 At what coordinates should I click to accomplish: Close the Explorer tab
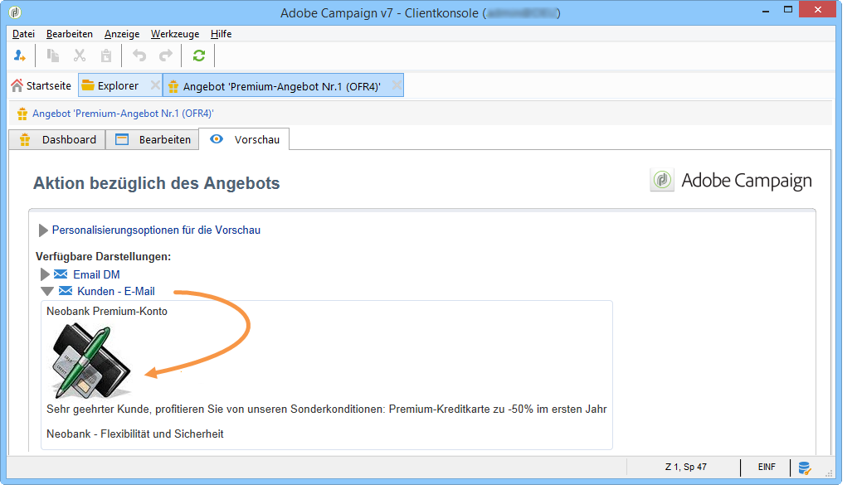(x=155, y=85)
